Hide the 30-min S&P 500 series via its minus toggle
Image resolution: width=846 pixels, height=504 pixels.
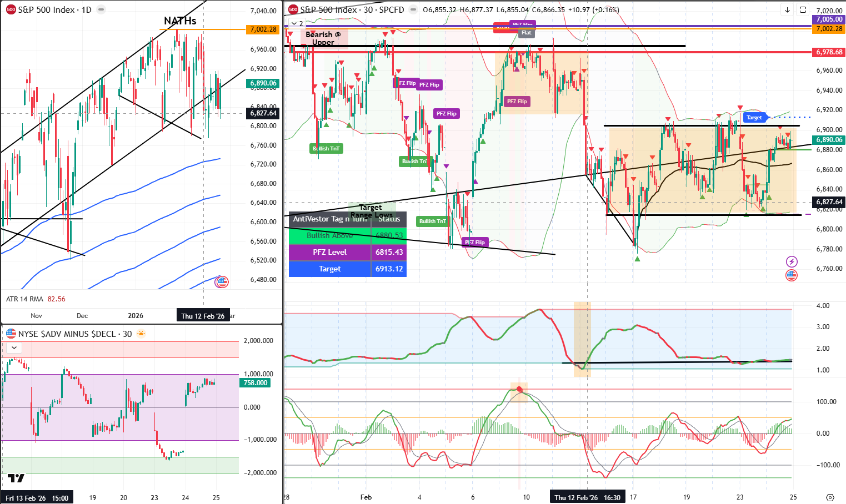coord(412,9)
